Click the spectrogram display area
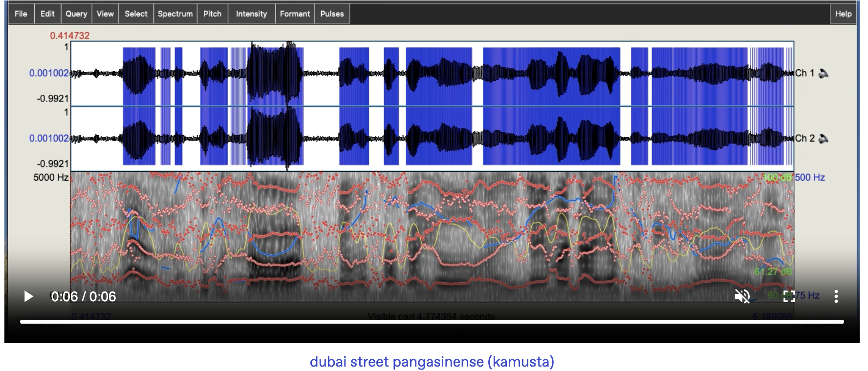The width and height of the screenshot is (868, 371). (x=432, y=237)
